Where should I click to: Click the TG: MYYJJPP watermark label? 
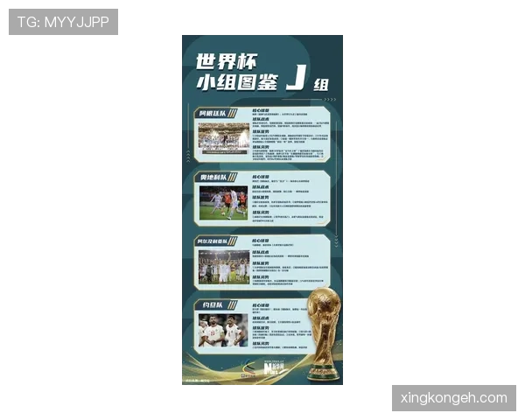pyautogui.click(x=63, y=22)
